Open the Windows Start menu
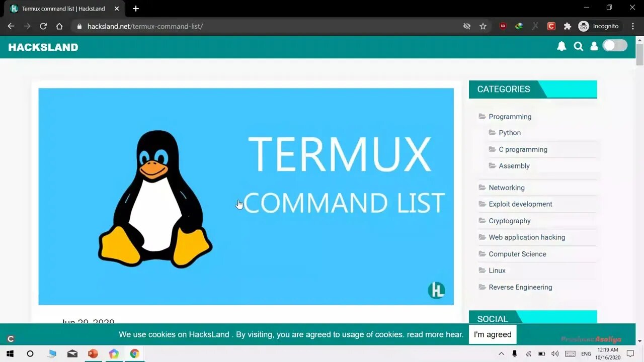The height and width of the screenshot is (362, 644). [10, 353]
